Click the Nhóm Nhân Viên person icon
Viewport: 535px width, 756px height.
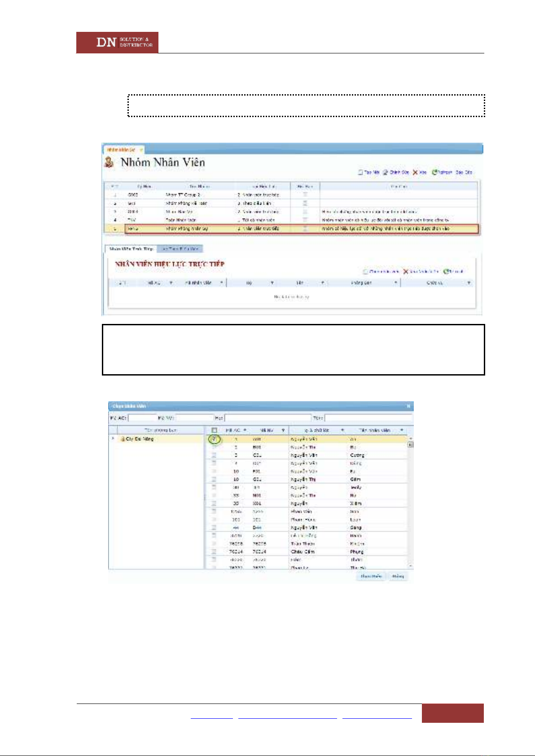[109, 162]
